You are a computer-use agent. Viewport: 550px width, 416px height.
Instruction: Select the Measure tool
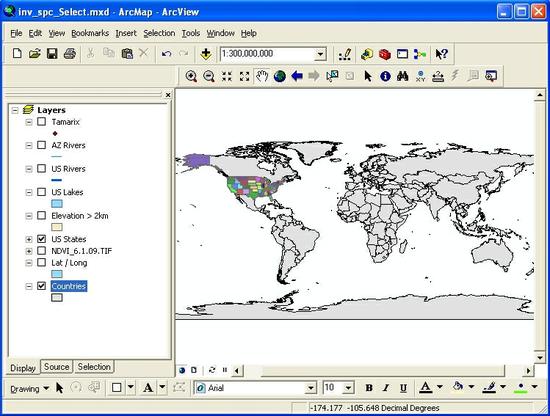(438, 76)
